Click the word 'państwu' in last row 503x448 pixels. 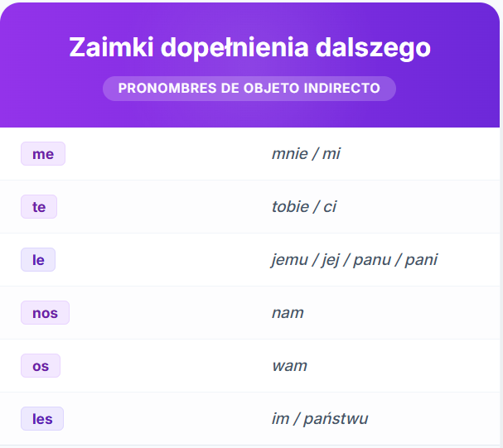tap(336, 419)
